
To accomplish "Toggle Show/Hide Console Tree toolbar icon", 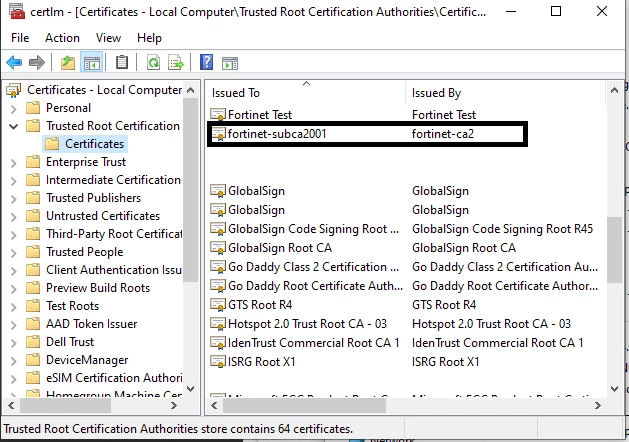I will pos(91,63).
